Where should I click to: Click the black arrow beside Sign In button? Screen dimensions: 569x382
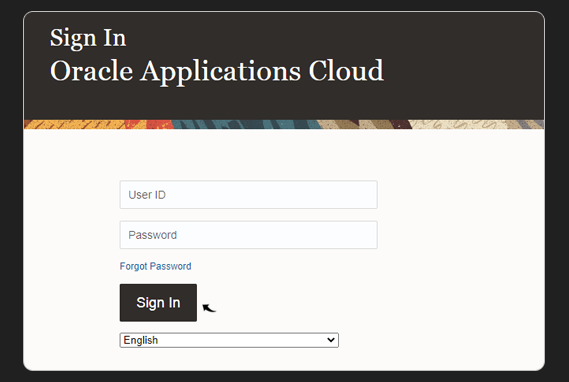(209, 308)
